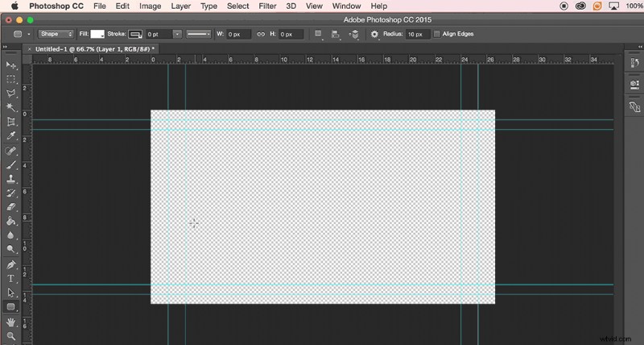Screen dimensions: 644x345
Task: Select the Pen tool
Action: (x=11, y=264)
